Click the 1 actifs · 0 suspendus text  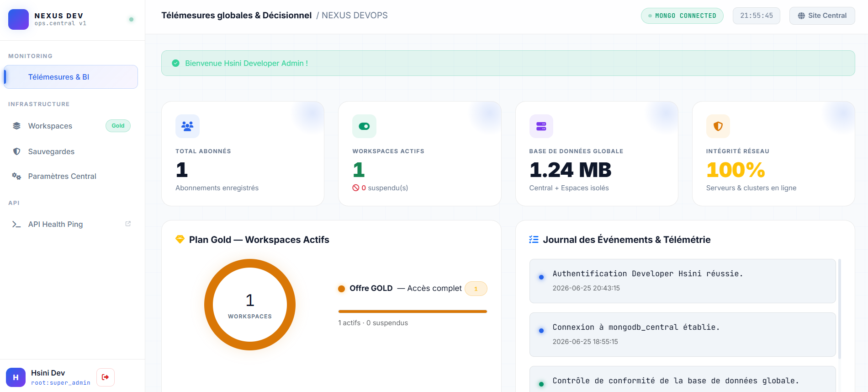click(x=373, y=323)
